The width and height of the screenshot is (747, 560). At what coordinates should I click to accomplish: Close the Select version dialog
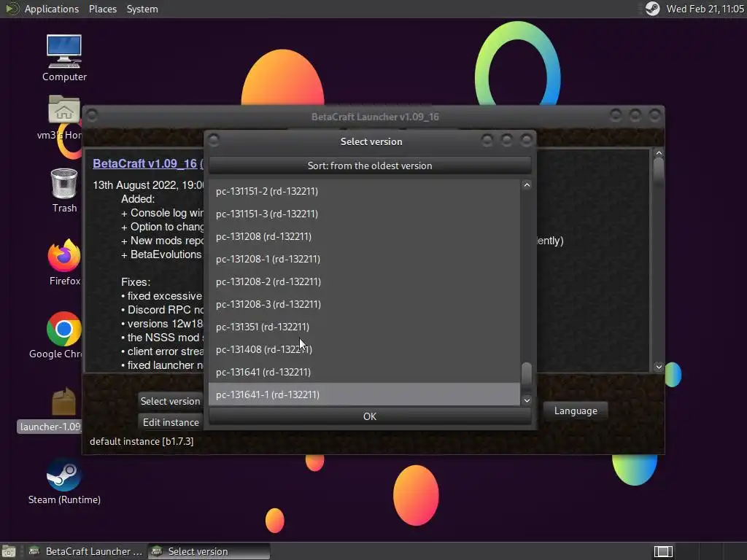click(526, 140)
